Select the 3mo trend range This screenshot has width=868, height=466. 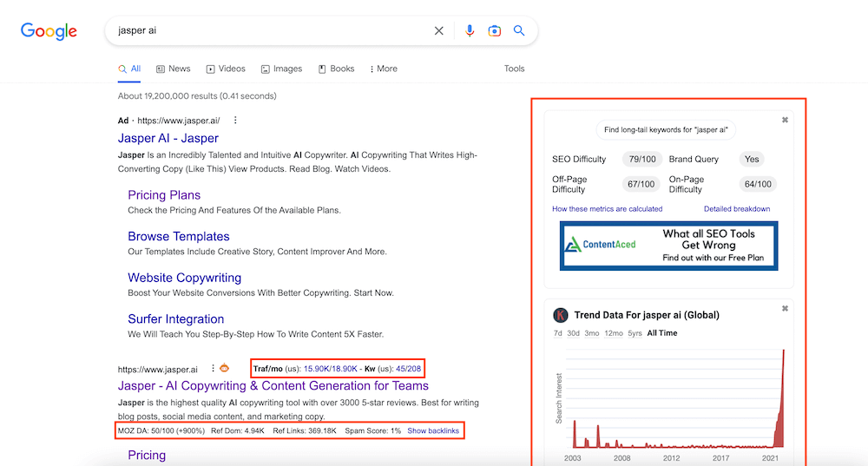click(592, 333)
